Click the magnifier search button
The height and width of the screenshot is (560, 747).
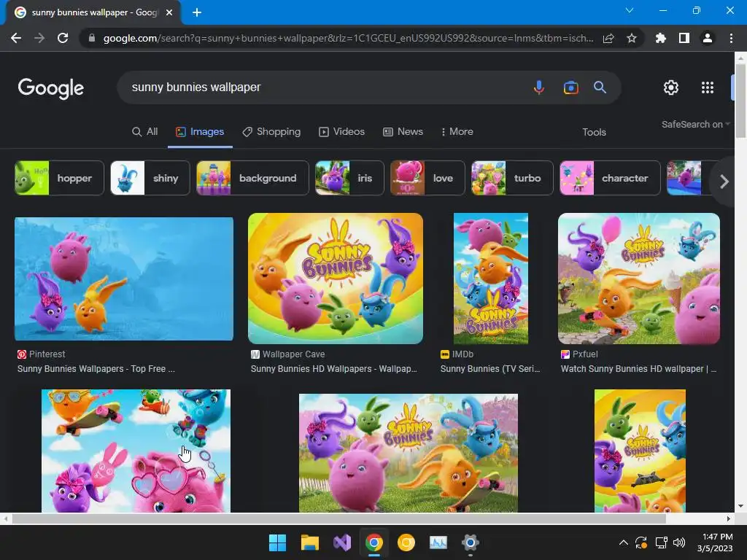(x=600, y=87)
